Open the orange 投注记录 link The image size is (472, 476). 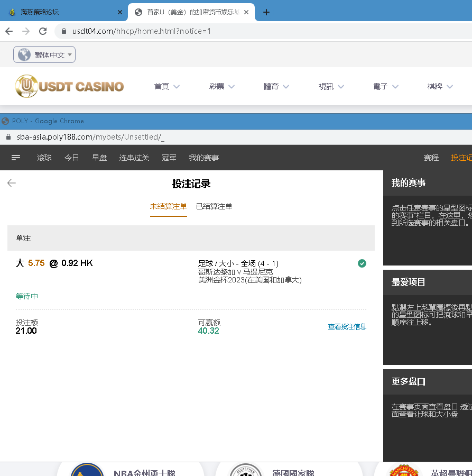[x=461, y=158]
